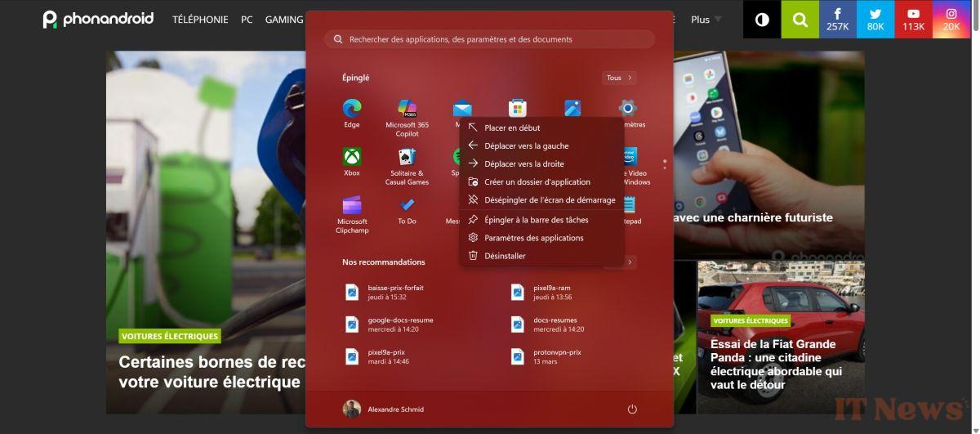Open Paramètres des applications menu entry
Viewport: 980px width, 434px height.
tap(541, 238)
